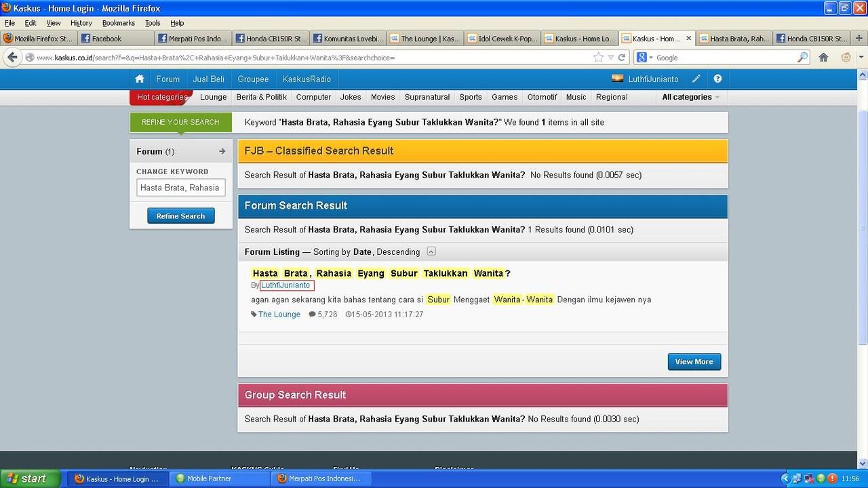
Task: Open Mobile Partner from taskbar
Action: (219, 479)
